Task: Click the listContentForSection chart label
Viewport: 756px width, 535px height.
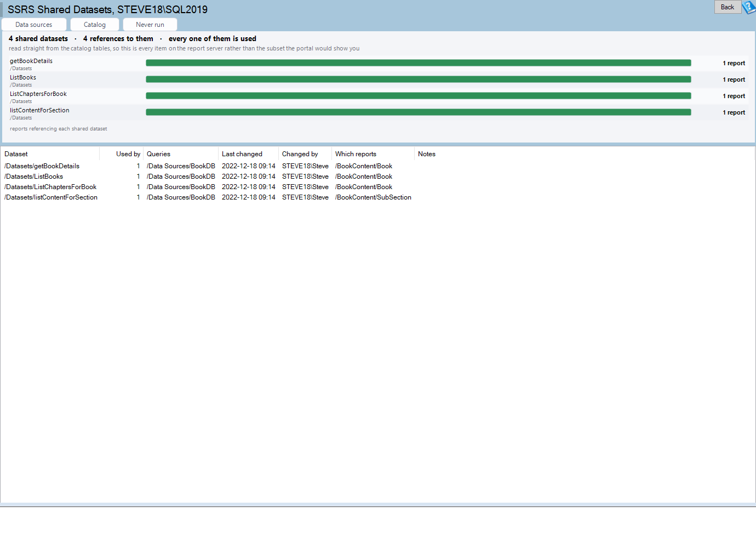Action: [39, 110]
